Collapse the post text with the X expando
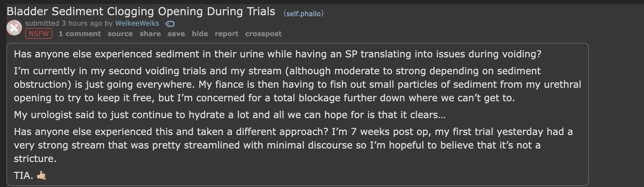The image size is (644, 187). [14, 28]
